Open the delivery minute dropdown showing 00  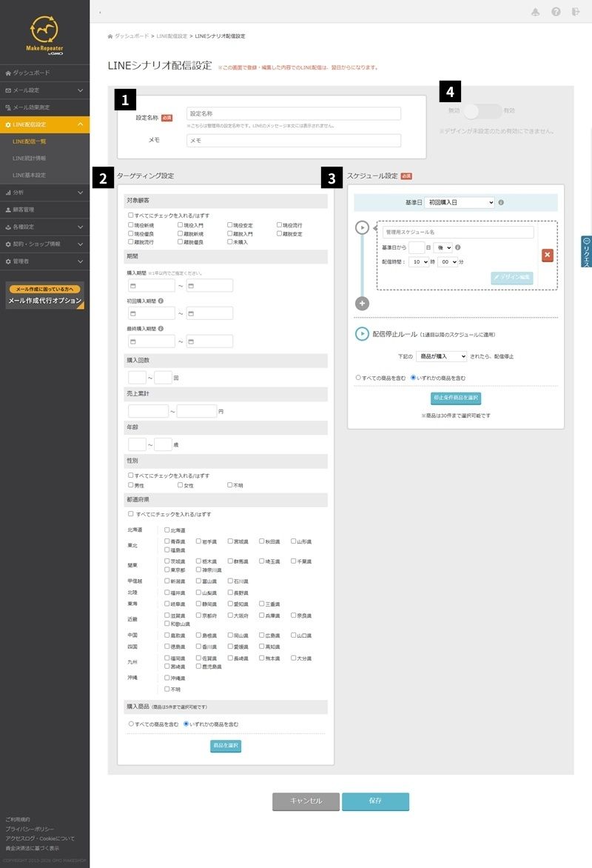(x=448, y=262)
